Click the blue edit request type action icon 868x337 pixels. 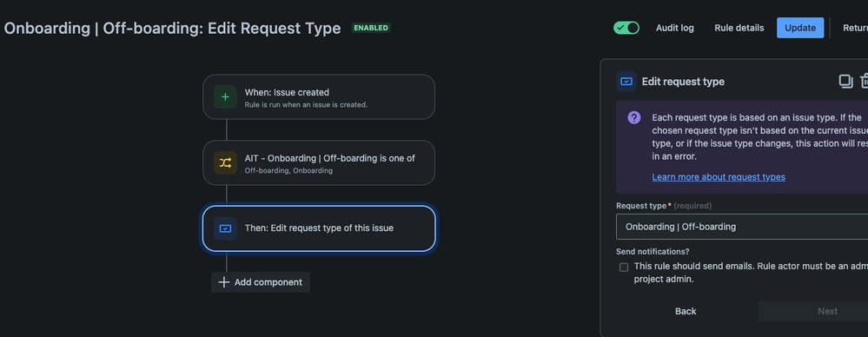(225, 228)
